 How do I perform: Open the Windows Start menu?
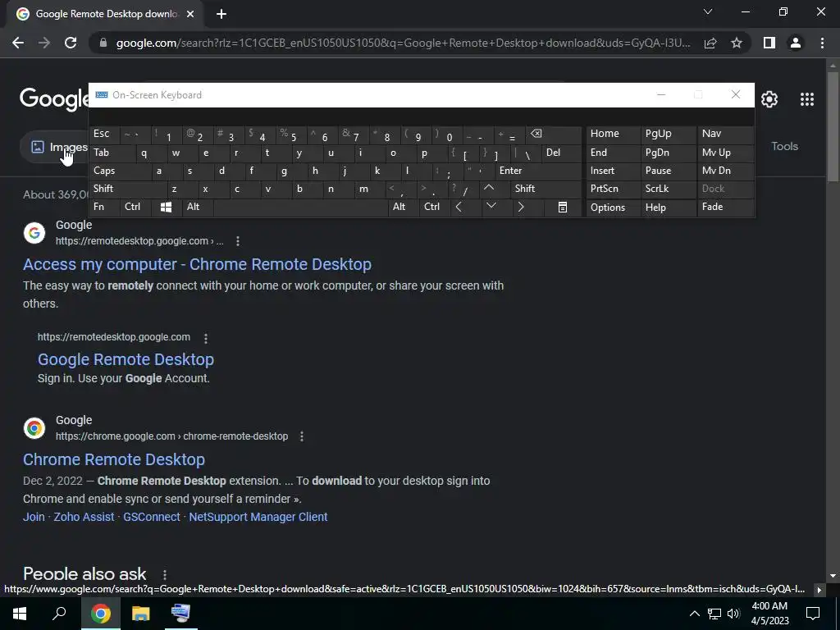[20, 613]
